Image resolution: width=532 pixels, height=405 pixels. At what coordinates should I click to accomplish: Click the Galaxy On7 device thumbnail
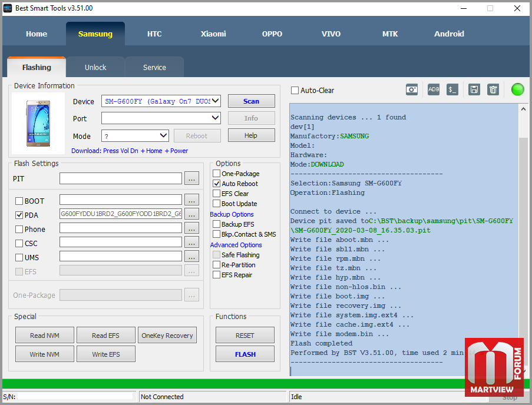tap(38, 124)
